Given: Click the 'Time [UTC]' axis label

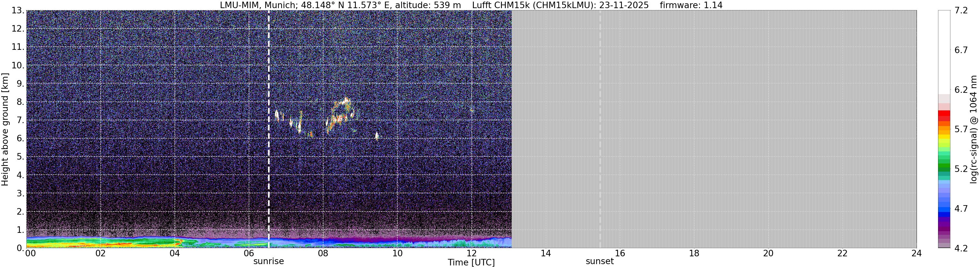Looking at the screenshot, I should tap(471, 262).
